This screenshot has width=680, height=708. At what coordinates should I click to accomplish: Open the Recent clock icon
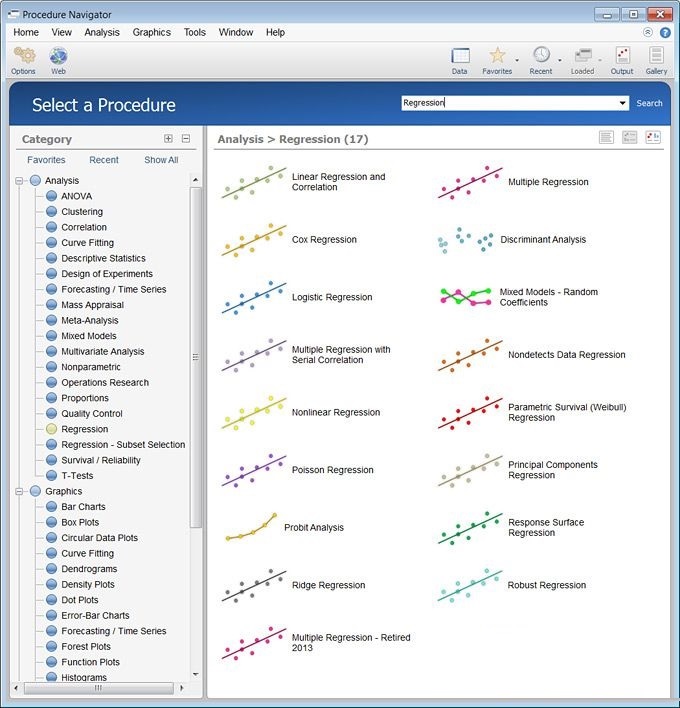point(541,55)
